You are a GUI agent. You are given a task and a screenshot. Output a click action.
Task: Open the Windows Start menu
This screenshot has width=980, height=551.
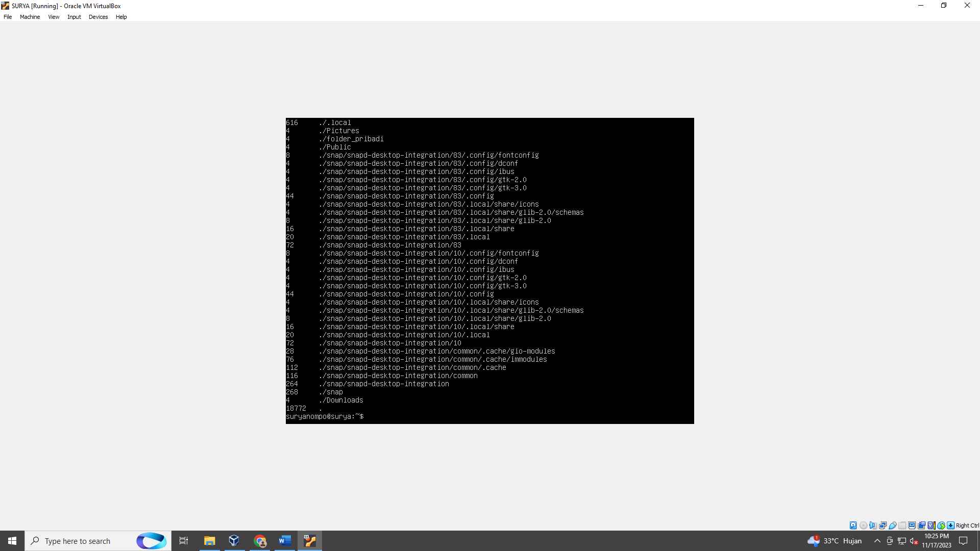tap(12, 541)
